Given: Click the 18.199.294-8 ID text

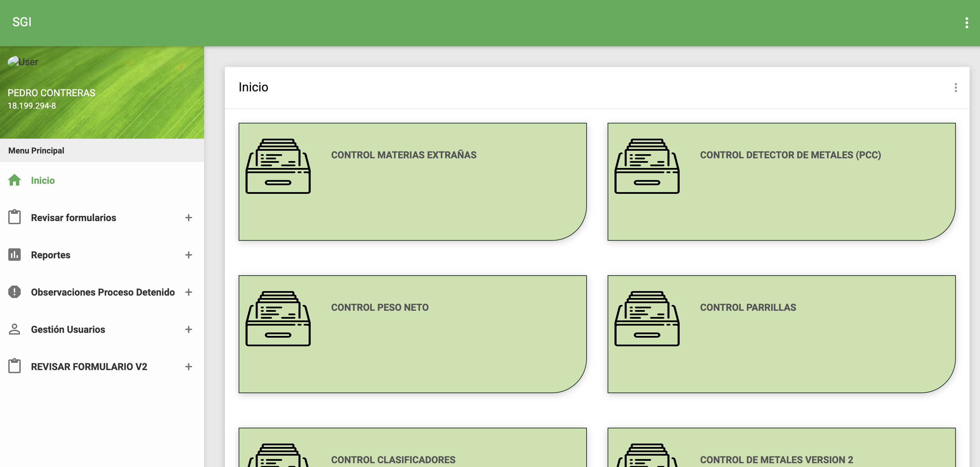Looking at the screenshot, I should pos(32,106).
